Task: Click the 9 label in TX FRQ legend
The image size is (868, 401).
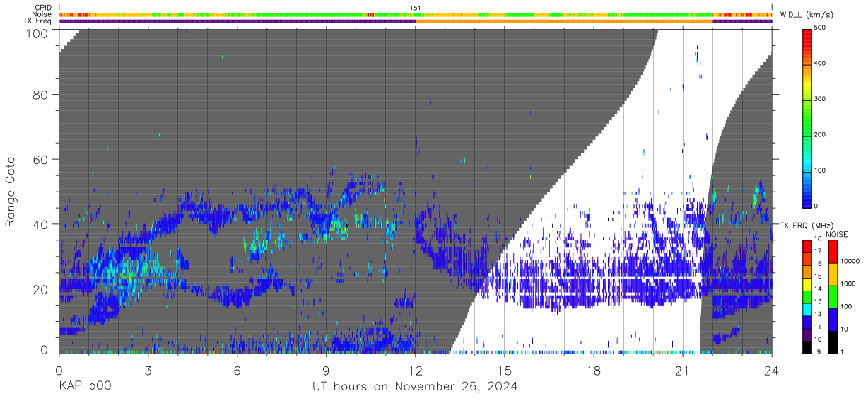Action: 819,351
